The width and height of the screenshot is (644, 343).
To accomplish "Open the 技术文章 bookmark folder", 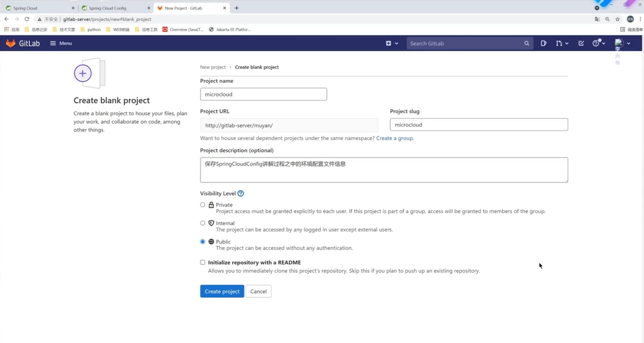I will coord(64,30).
